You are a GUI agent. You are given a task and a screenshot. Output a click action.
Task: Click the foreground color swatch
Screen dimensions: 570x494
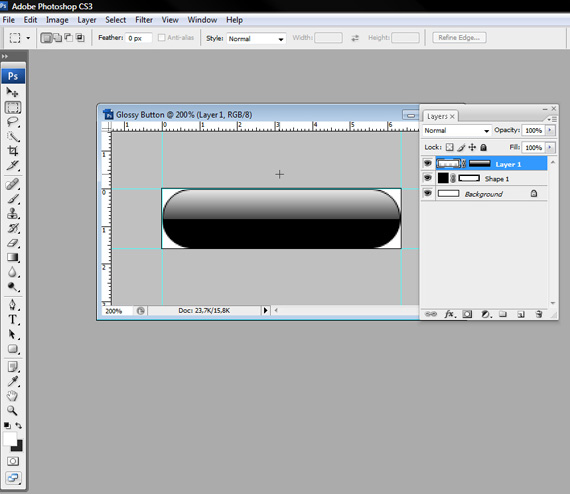[x=9, y=438]
